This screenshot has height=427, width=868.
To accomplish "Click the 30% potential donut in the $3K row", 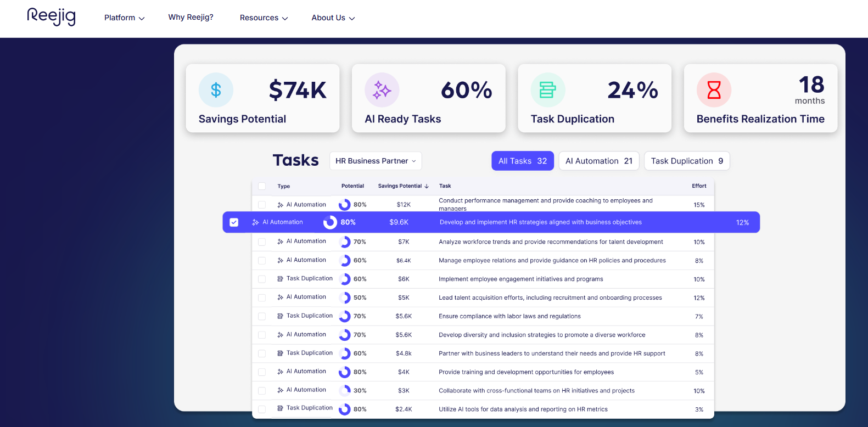I will (345, 391).
